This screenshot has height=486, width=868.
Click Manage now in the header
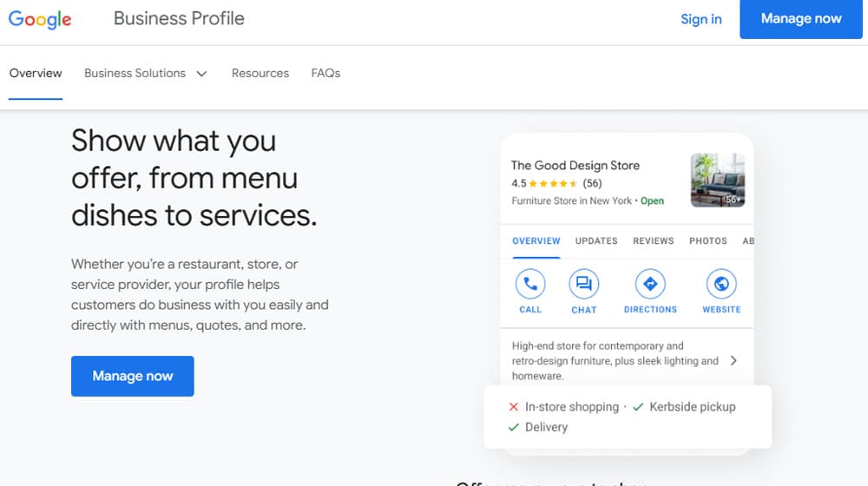(x=801, y=19)
